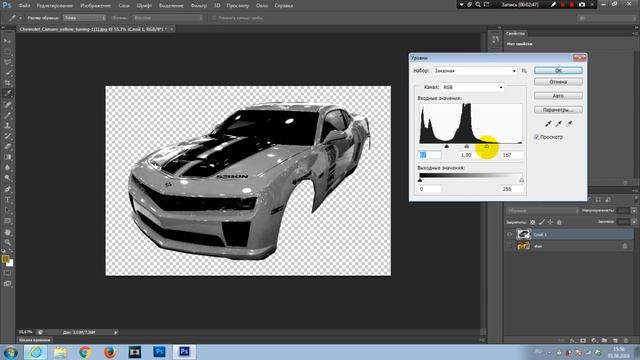Confirm Levels with the OK button
This screenshot has height=360, width=640.
[x=558, y=71]
